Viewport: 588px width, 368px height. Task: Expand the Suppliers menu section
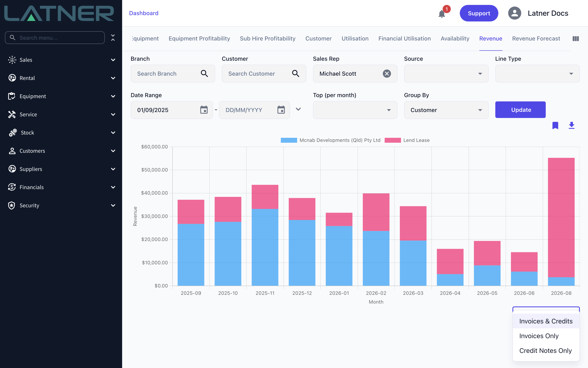tap(113, 169)
